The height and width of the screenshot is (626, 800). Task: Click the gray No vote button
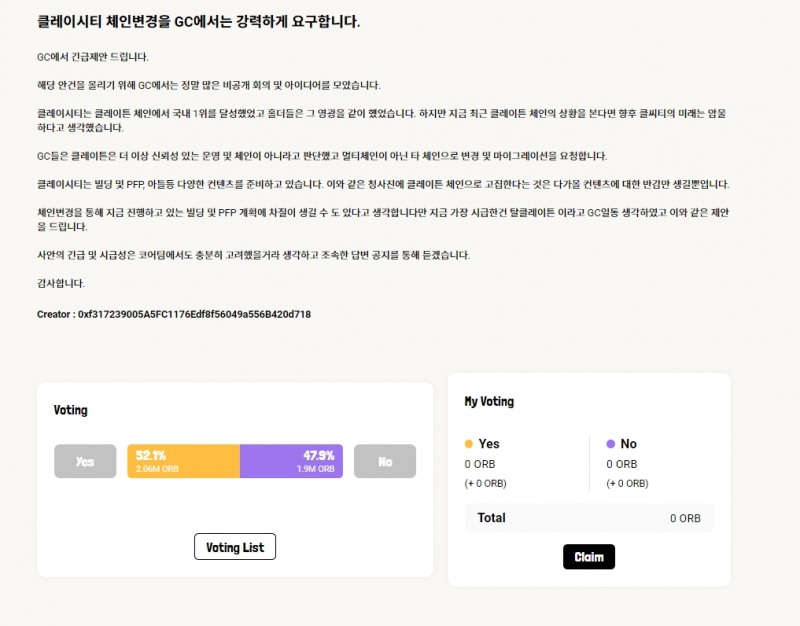[385, 461]
